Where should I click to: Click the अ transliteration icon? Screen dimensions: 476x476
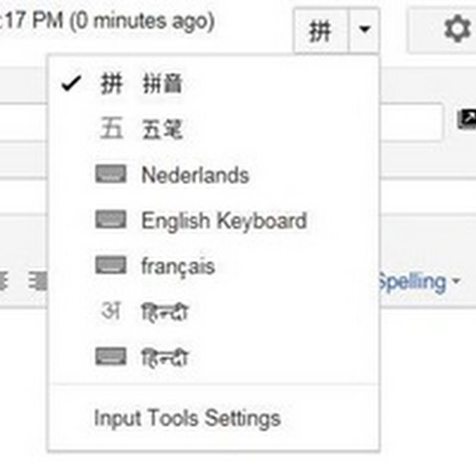pyautogui.click(x=111, y=312)
